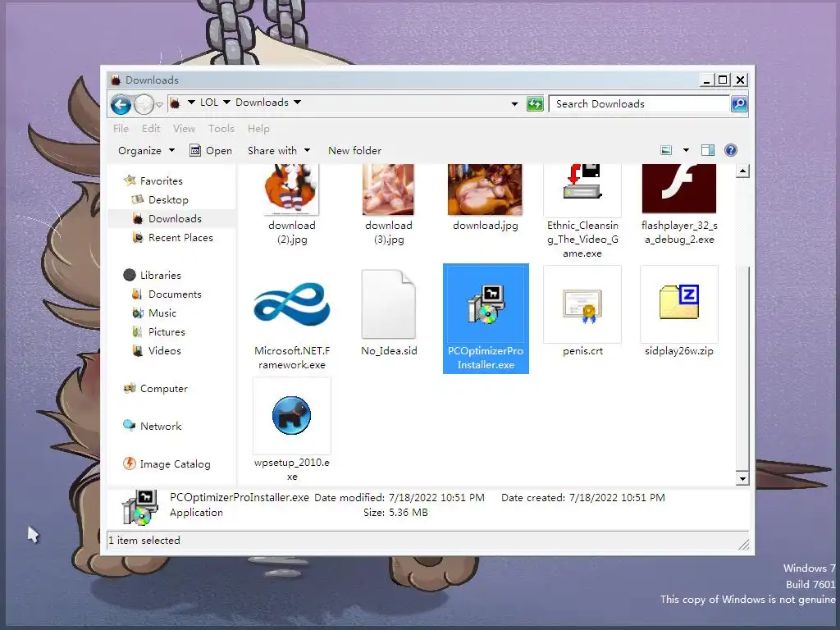The width and height of the screenshot is (840, 630).
Task: Expand the More options view arrow
Action: tap(686, 151)
